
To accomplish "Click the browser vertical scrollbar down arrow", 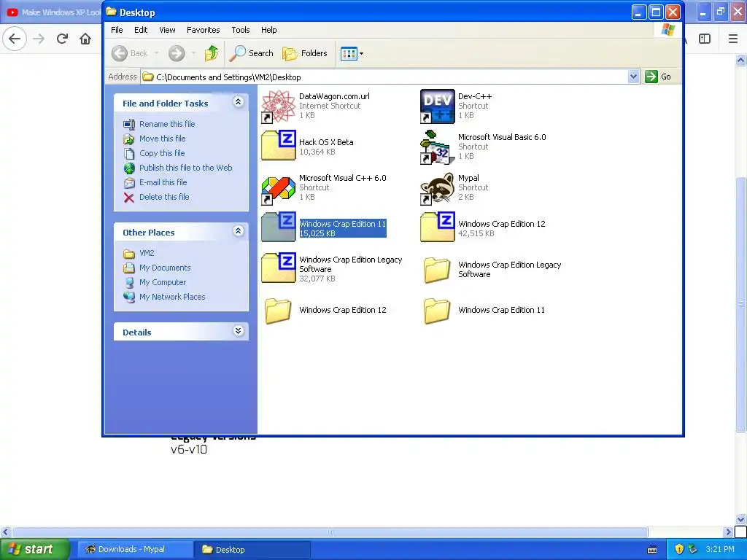I will pos(740,519).
